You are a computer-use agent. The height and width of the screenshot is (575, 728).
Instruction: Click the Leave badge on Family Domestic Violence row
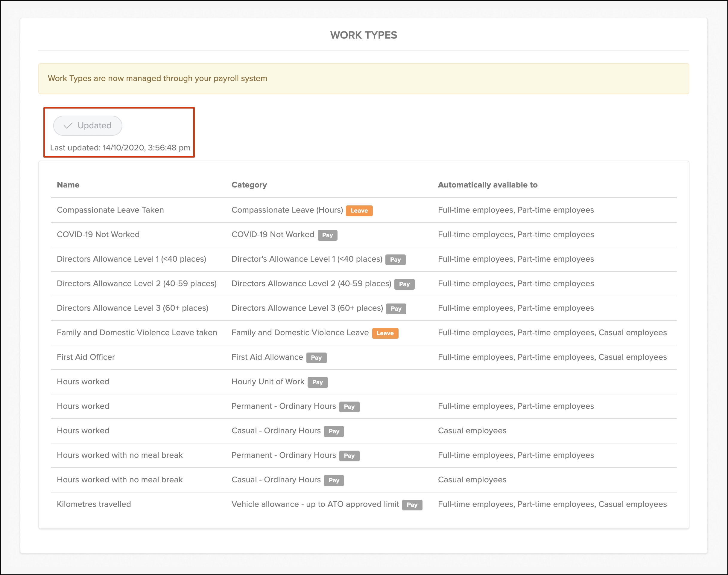click(x=385, y=333)
